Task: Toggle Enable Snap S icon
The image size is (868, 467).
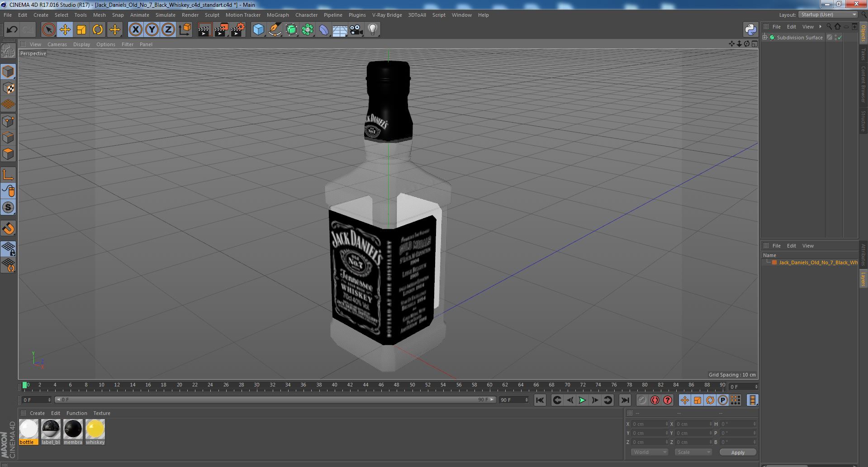Action: pyautogui.click(x=8, y=208)
